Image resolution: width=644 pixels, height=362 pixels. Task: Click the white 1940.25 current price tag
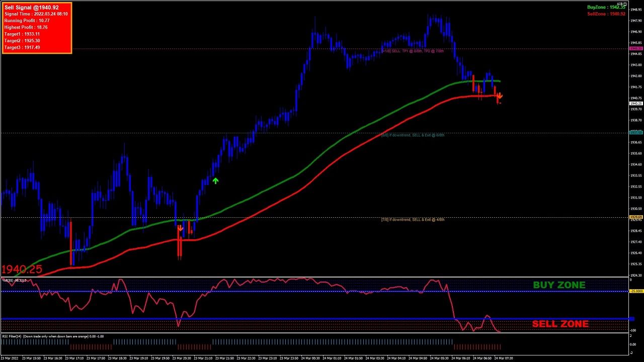(x=636, y=103)
